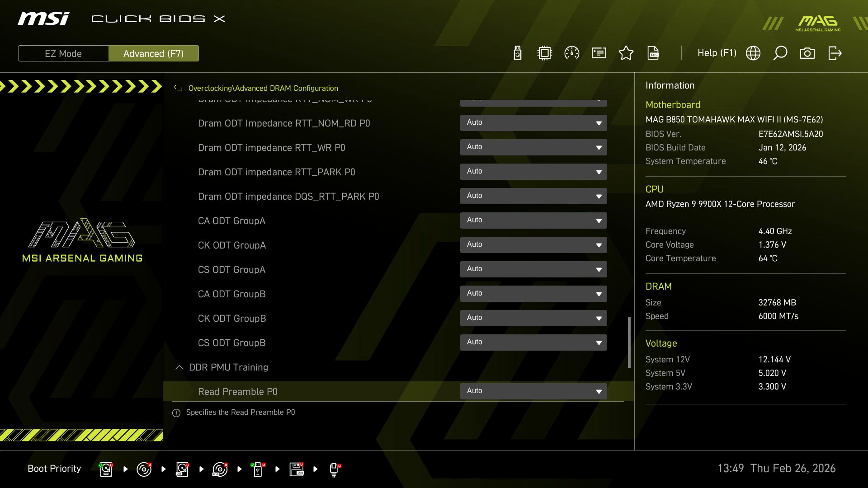Open the CPU specifications panel
Viewport: 868px width, 488px height.
pyautogui.click(x=544, y=53)
